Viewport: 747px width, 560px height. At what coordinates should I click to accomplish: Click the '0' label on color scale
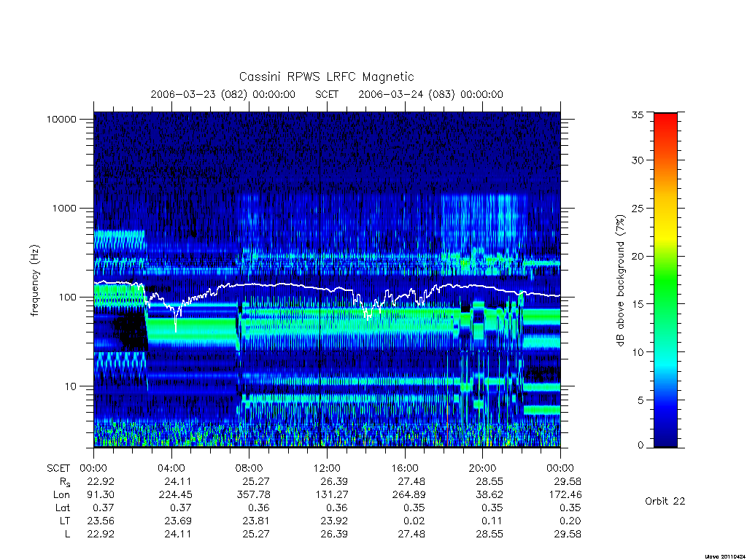[640, 446]
